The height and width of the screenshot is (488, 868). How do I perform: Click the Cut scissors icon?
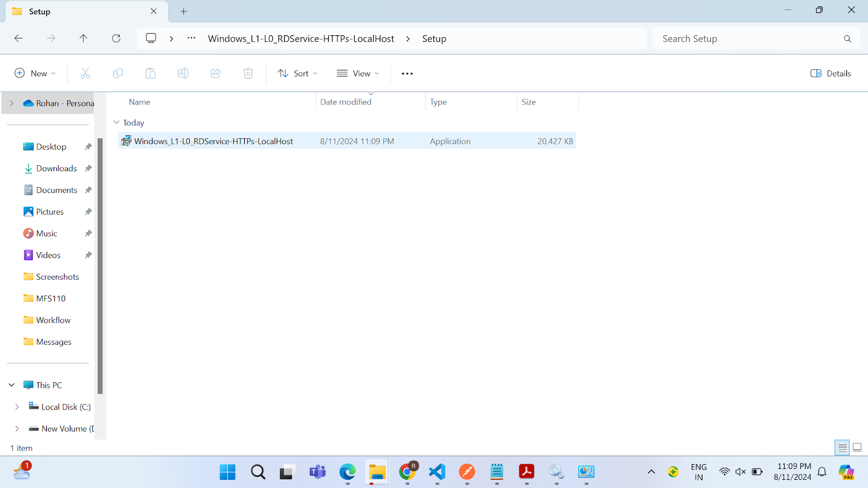pyautogui.click(x=85, y=73)
